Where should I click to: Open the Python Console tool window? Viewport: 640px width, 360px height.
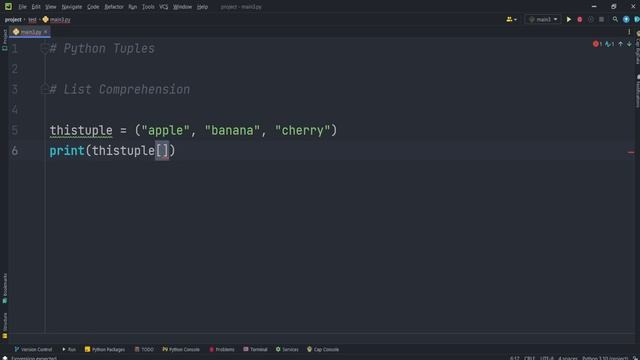[x=181, y=349]
